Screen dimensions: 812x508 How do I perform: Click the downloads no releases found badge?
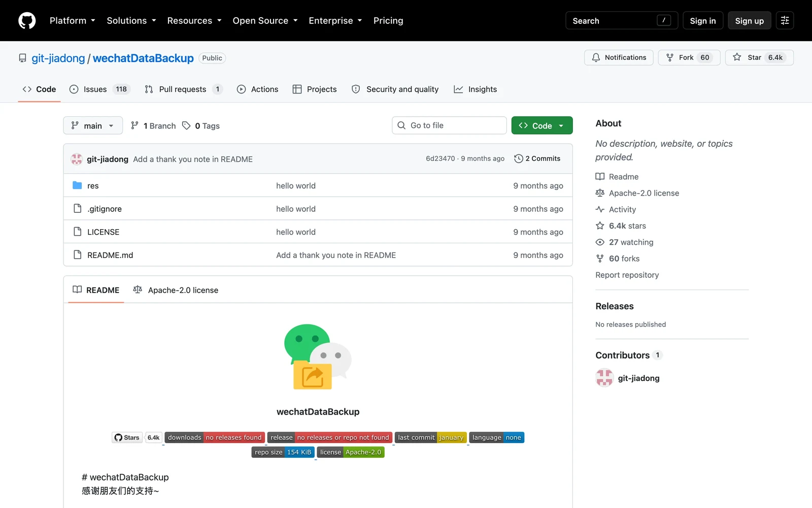215,437
